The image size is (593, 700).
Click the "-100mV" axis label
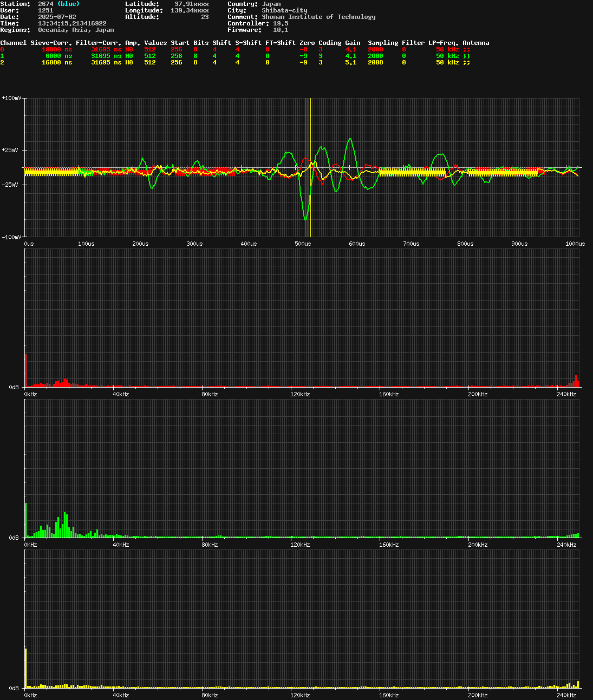pyautogui.click(x=11, y=237)
